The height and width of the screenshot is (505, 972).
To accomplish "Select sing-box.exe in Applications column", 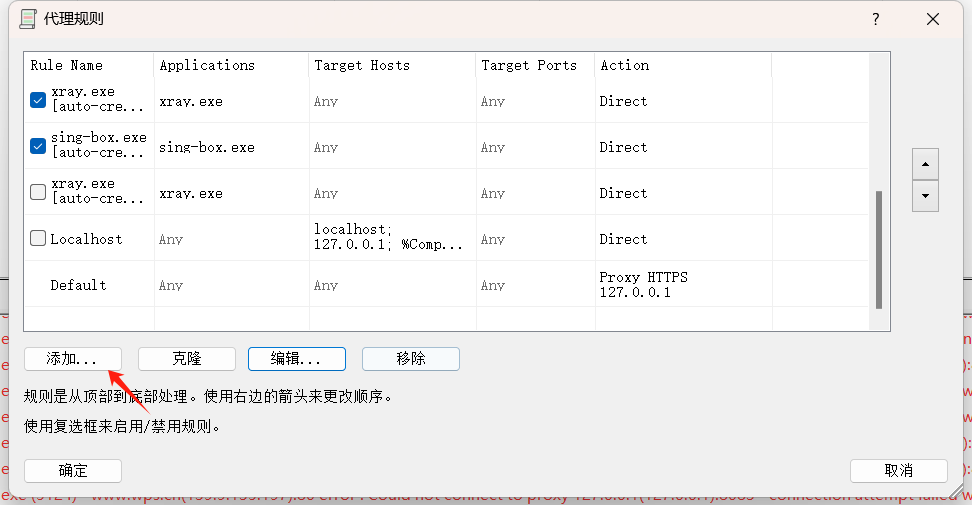I will 206,147.
